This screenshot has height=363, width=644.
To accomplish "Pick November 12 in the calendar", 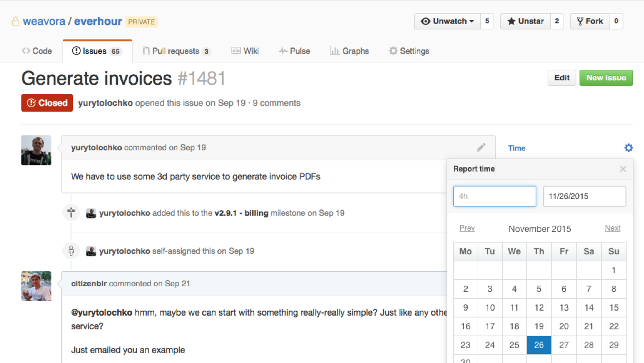I will (x=539, y=308).
